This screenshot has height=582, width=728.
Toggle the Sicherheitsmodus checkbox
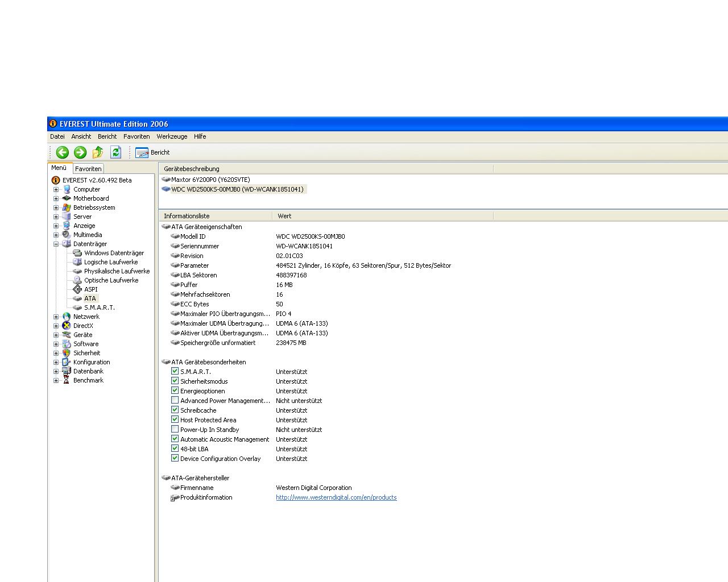click(175, 381)
